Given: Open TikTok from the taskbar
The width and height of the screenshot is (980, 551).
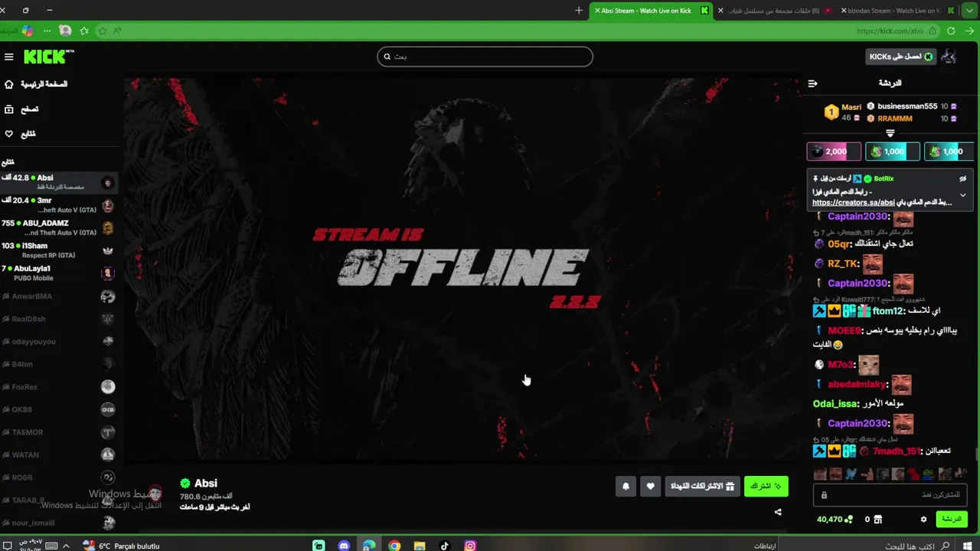Looking at the screenshot, I should pyautogui.click(x=445, y=546).
